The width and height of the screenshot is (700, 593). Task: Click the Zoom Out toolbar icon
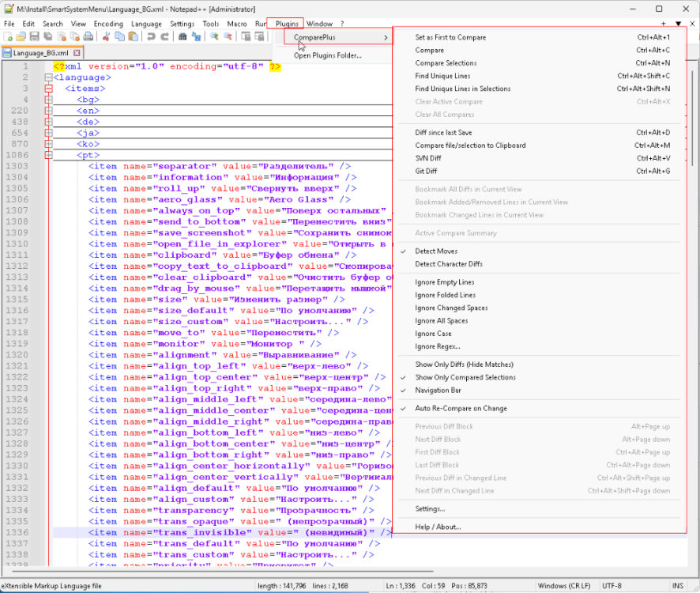point(228,36)
